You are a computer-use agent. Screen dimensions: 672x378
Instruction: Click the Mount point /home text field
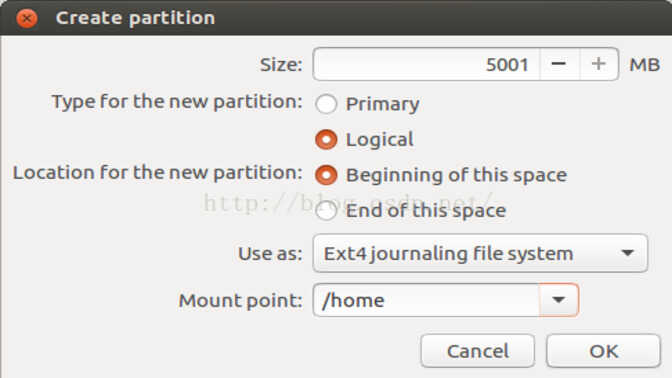coord(426,300)
